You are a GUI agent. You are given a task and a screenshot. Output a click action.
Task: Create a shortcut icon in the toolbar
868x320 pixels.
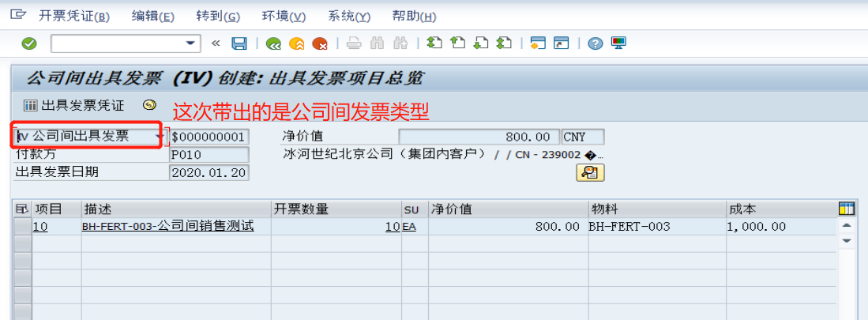[x=562, y=43]
